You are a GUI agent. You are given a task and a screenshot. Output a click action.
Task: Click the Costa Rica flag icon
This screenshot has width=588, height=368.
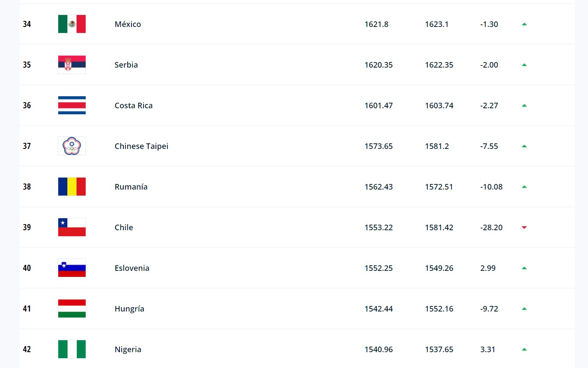pyautogui.click(x=72, y=105)
